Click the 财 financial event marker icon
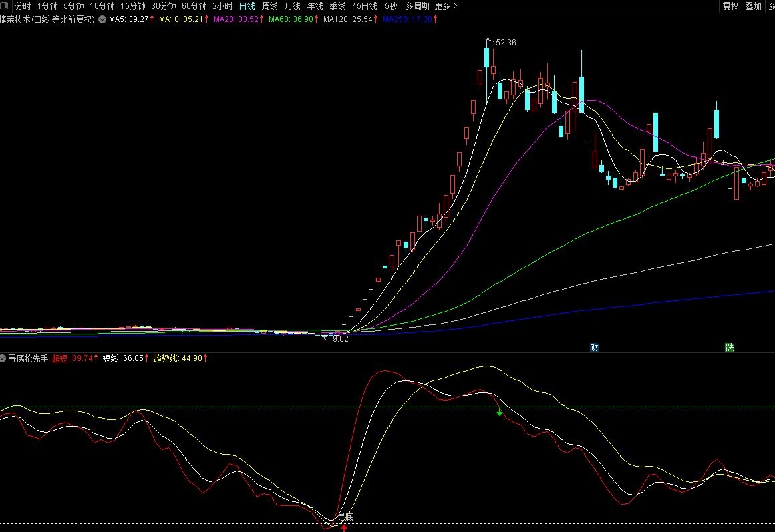 (x=594, y=348)
